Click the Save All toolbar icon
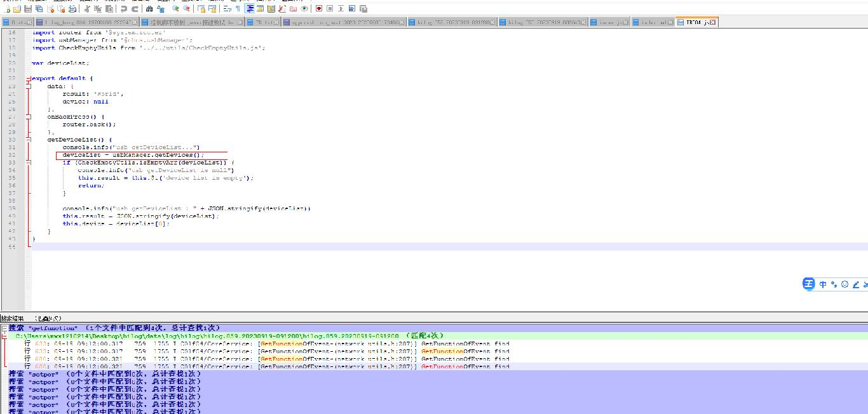Screen dimensions: 868x414 [39, 9]
